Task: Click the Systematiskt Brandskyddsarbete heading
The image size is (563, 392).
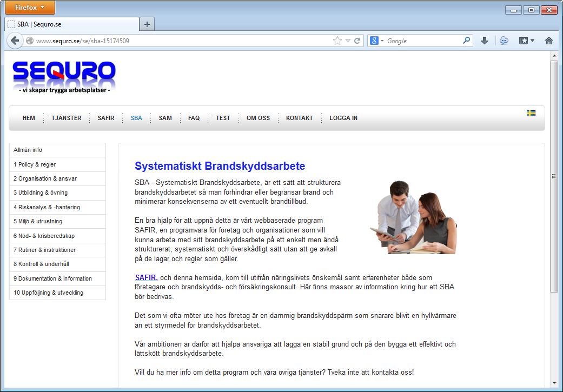Action: click(220, 166)
